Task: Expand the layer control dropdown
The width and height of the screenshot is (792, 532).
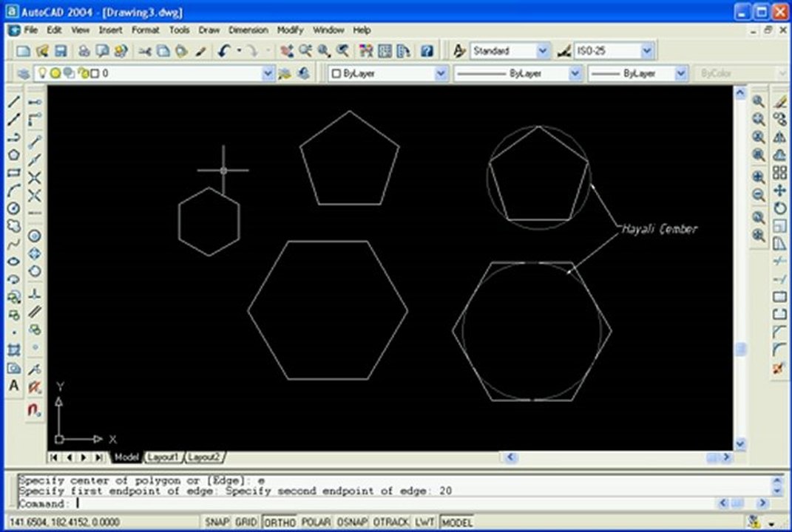Action: click(x=268, y=74)
